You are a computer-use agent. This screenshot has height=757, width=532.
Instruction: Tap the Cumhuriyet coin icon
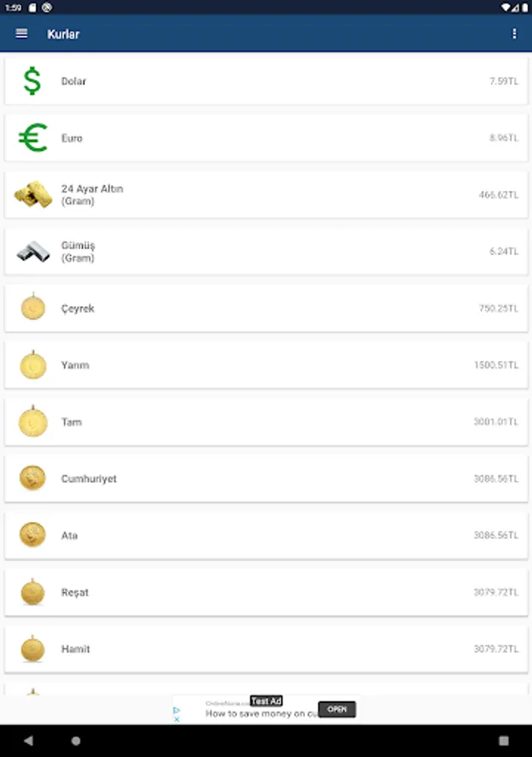point(33,478)
